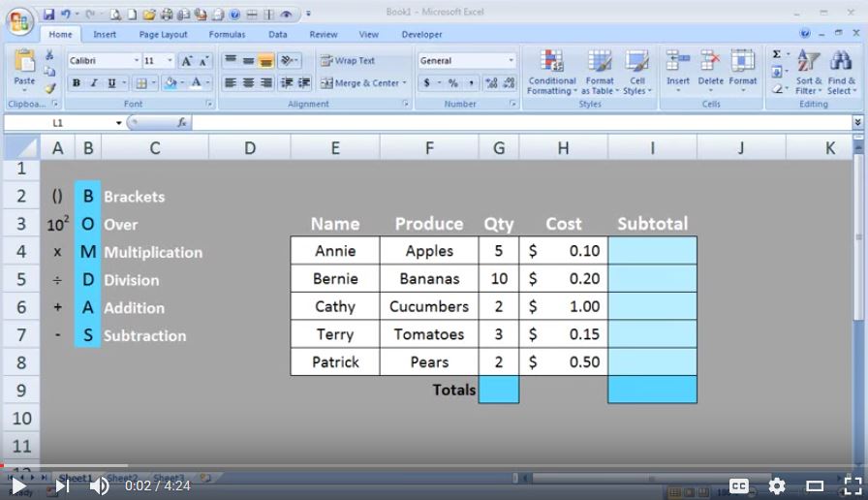The image size is (868, 500).
Task: Open the General number format dropdown
Action: (511, 60)
